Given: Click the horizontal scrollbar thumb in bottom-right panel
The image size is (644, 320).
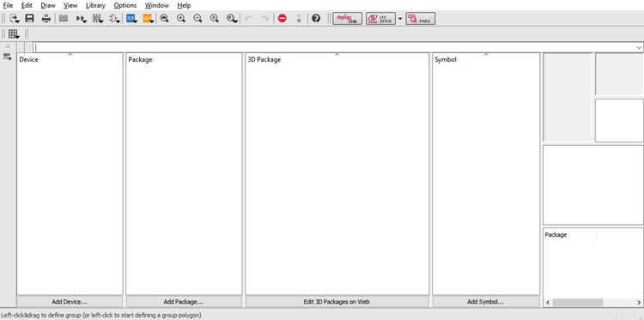Looking at the screenshot, I should point(578,302).
